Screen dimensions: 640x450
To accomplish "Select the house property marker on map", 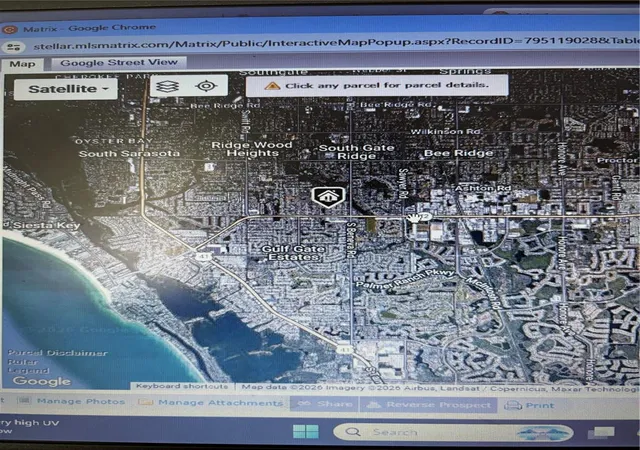I will (328, 197).
